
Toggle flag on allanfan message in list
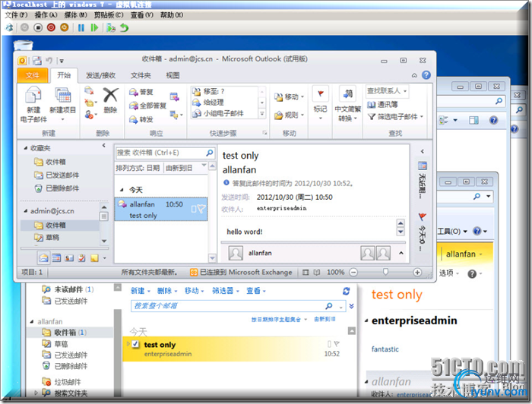point(201,209)
